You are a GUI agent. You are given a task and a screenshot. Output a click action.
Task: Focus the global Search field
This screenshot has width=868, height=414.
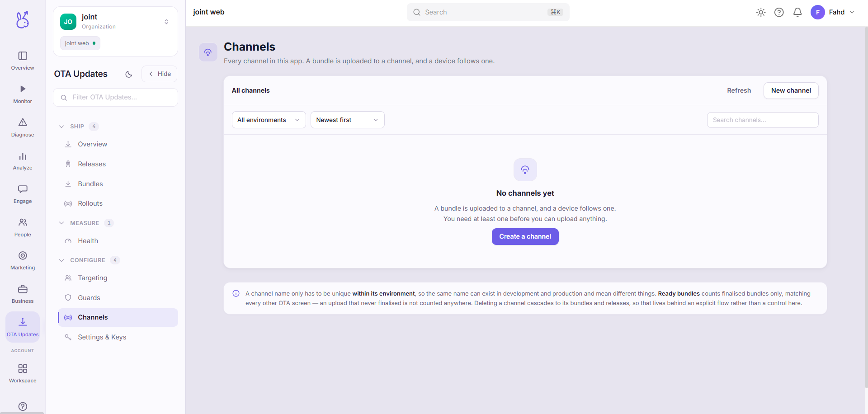click(488, 12)
